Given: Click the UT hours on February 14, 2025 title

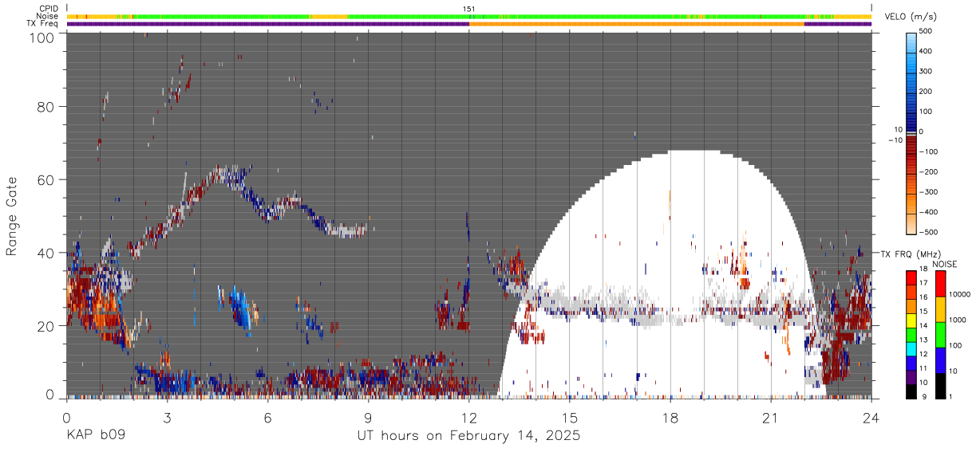Looking at the screenshot, I should 468,437.
